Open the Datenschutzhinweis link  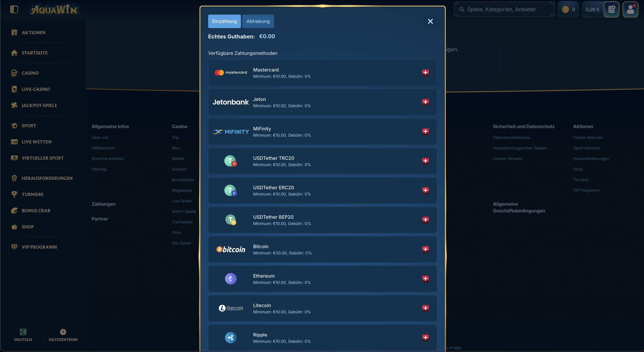[x=511, y=138]
